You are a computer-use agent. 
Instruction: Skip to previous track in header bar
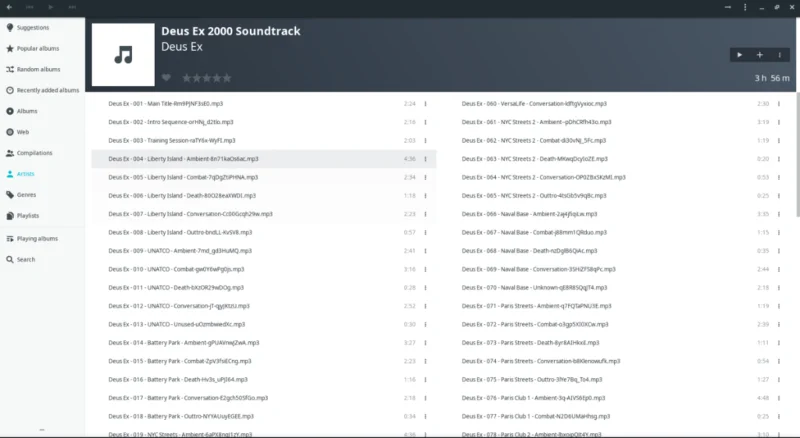30,7
